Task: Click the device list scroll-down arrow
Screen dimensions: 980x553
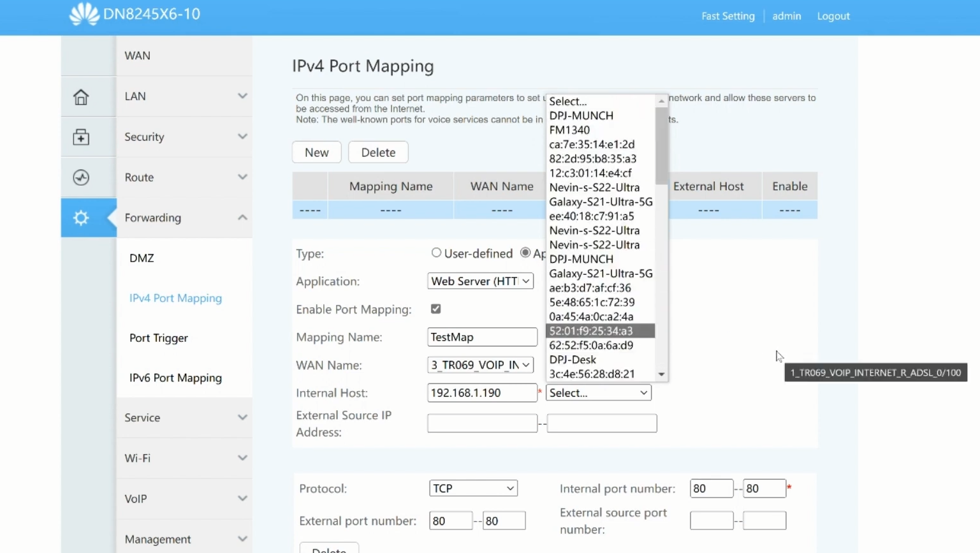Action: pyautogui.click(x=661, y=374)
